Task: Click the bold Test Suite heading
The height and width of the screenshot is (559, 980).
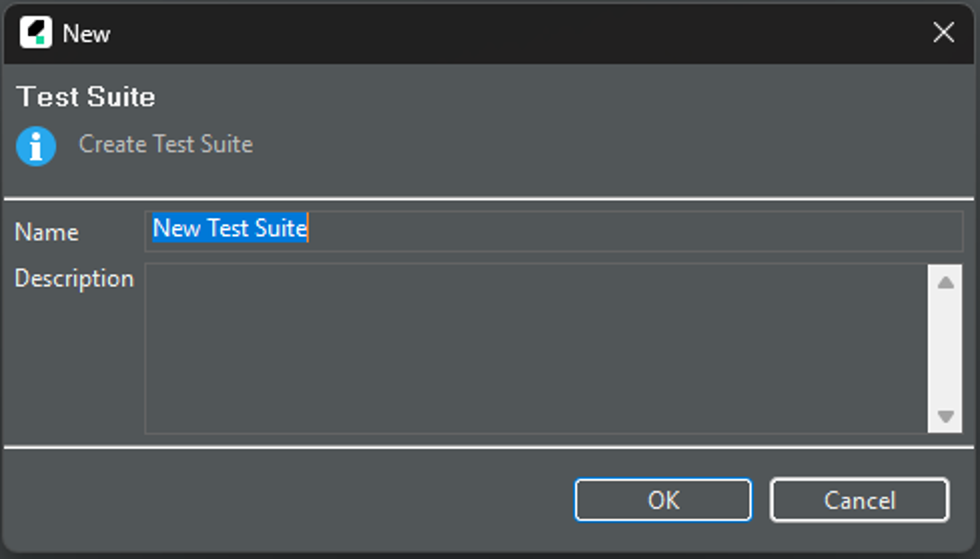Action: [86, 96]
